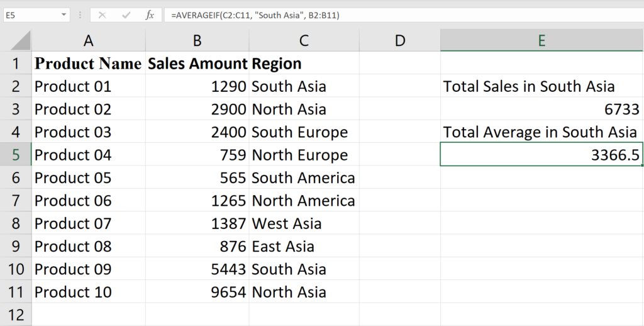Select the Total Sales in South Asia cell

[x=541, y=86]
